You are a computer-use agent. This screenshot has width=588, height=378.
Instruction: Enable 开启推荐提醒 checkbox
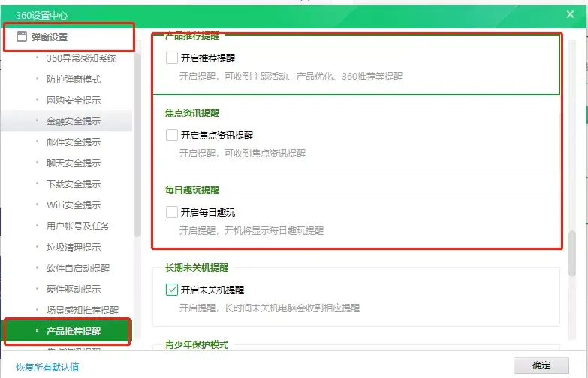pos(172,58)
